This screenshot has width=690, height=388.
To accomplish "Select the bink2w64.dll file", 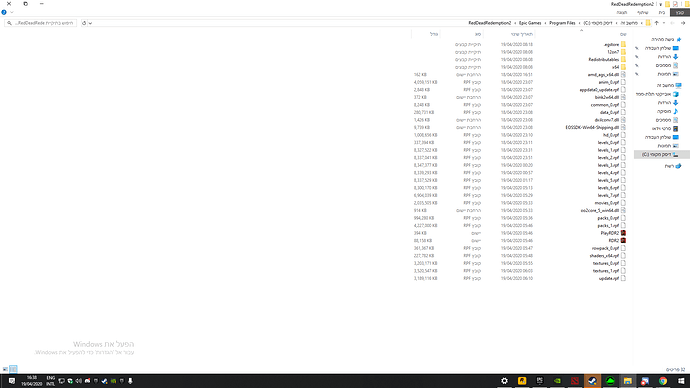I will point(610,97).
